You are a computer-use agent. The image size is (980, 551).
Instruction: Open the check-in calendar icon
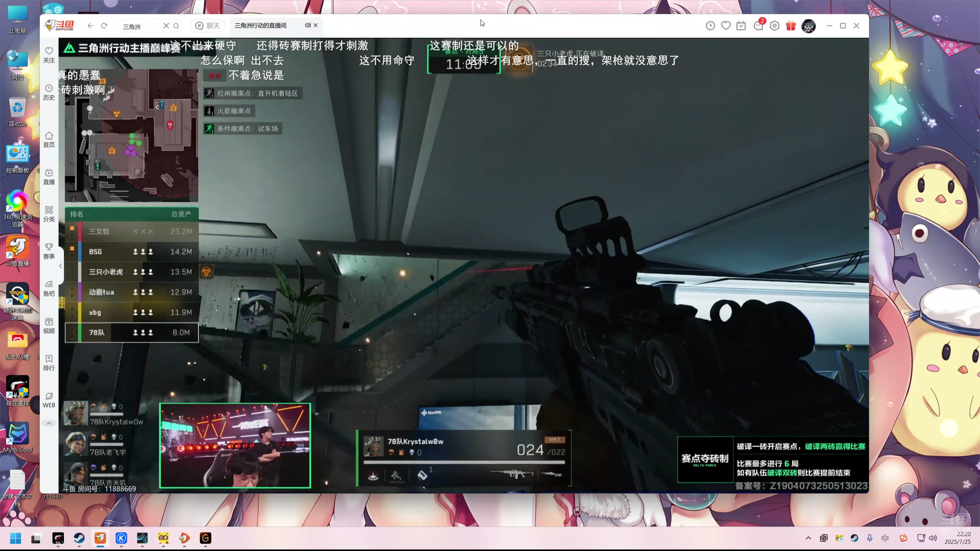(x=741, y=26)
